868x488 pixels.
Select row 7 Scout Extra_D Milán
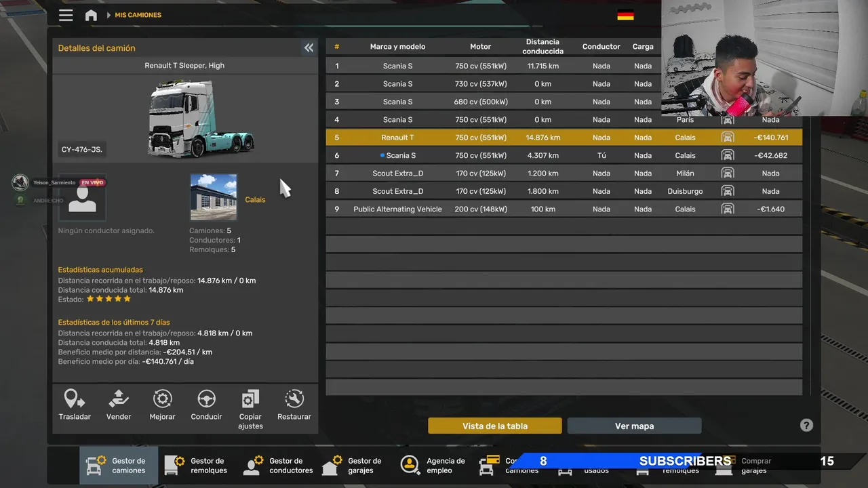pos(564,173)
